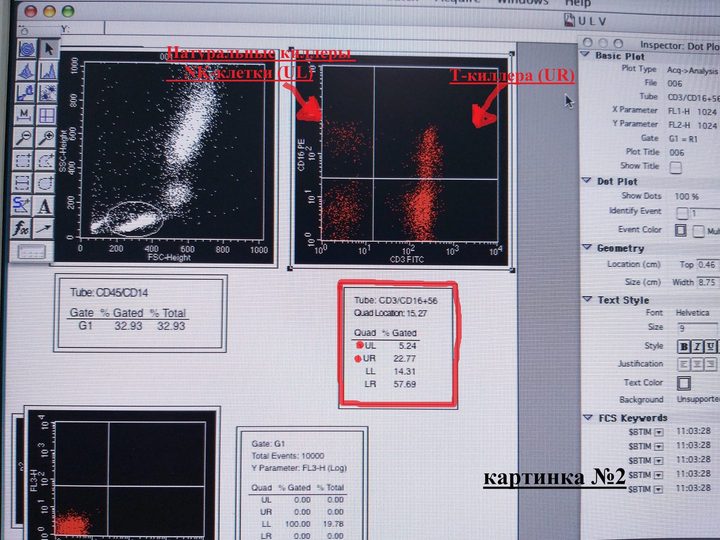720x540 pixels.
Task: Enable the Show Title checkbox
Action: click(675, 167)
